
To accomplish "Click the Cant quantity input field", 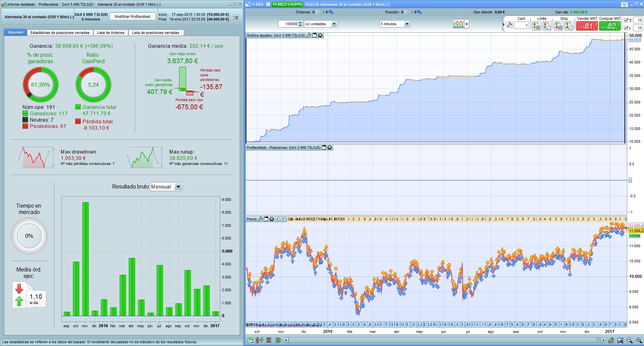I will [521, 25].
